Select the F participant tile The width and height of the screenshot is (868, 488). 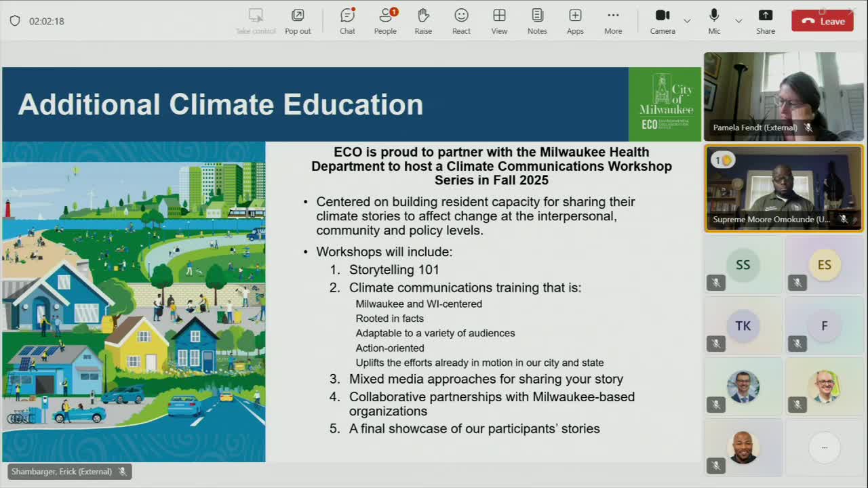click(825, 326)
